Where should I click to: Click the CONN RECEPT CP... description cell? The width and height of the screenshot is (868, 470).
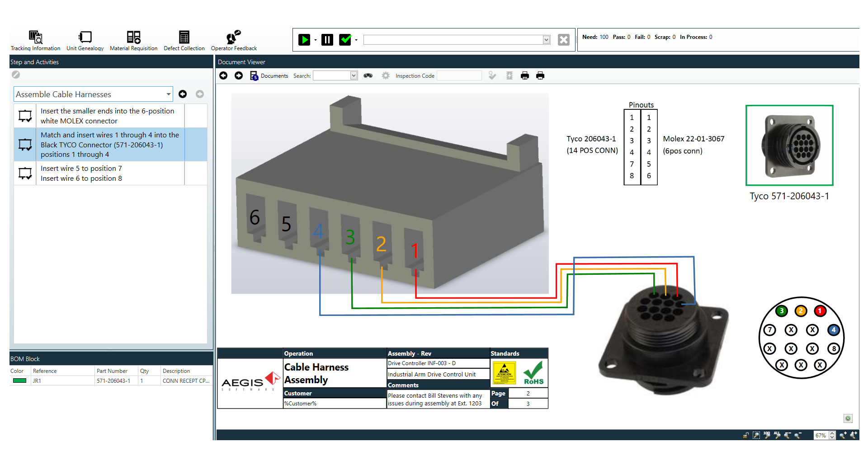point(186,381)
